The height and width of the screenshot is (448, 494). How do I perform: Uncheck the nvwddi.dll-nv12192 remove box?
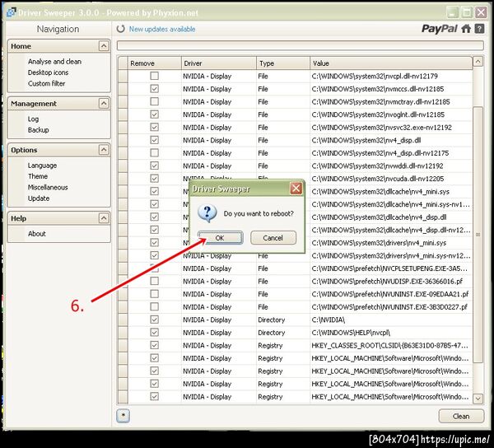155,166
